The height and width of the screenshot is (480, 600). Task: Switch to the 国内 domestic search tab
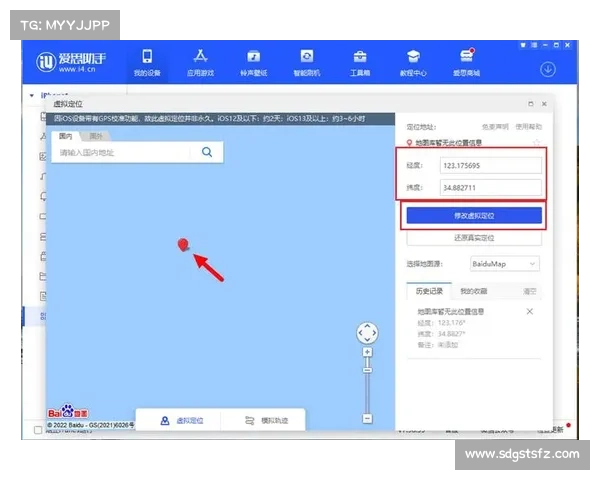coord(65,136)
